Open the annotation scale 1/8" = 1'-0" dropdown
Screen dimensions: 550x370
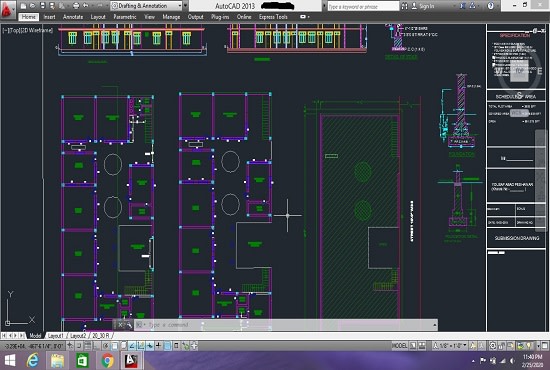pyautogui.click(x=451, y=346)
